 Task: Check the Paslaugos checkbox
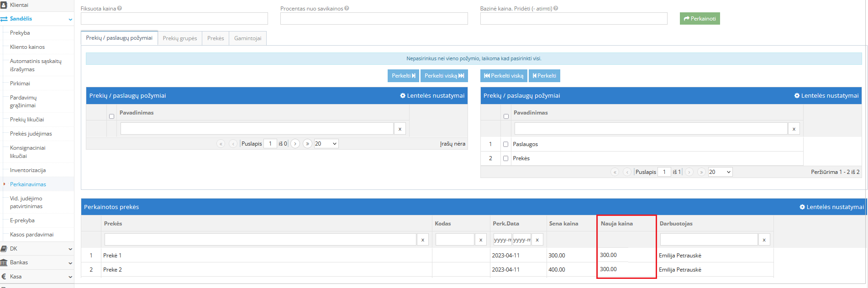505,144
